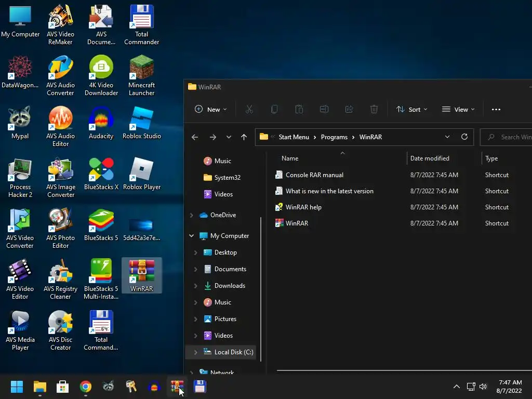Open the recent locations dropdown arrow
Screen dimensions: 532x399
[x=229, y=137]
